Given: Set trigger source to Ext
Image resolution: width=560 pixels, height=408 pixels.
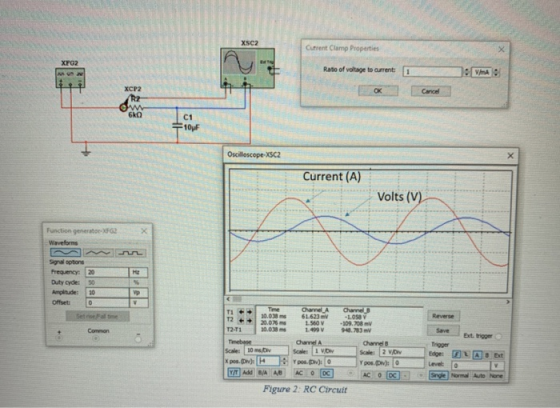Looking at the screenshot, I should [498, 355].
